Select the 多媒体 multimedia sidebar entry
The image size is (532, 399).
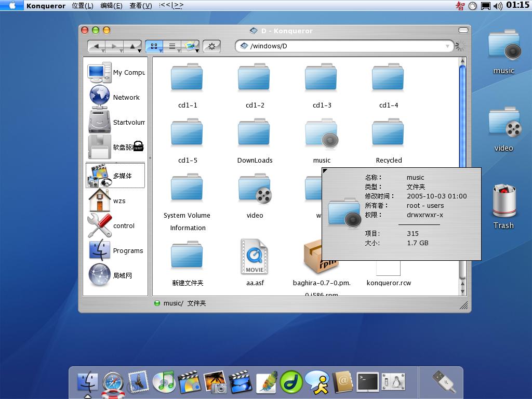(115, 176)
